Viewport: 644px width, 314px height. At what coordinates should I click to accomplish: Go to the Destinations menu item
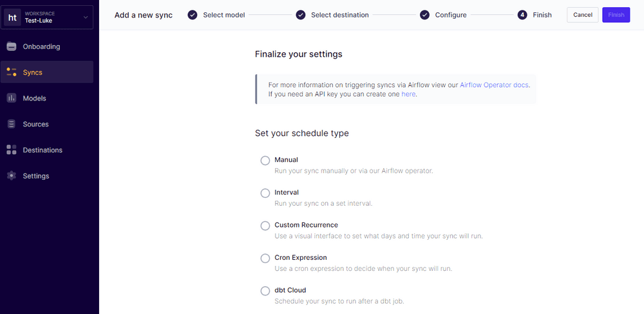43,150
